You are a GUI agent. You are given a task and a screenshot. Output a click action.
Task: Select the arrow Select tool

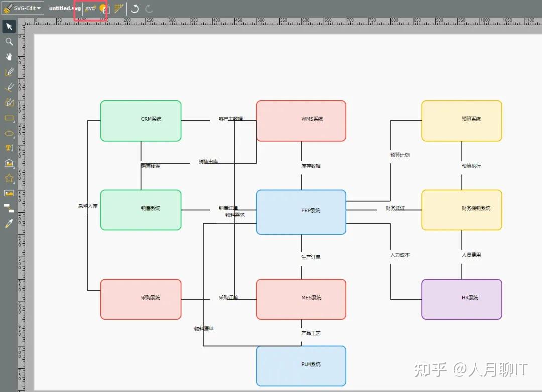coord(9,26)
